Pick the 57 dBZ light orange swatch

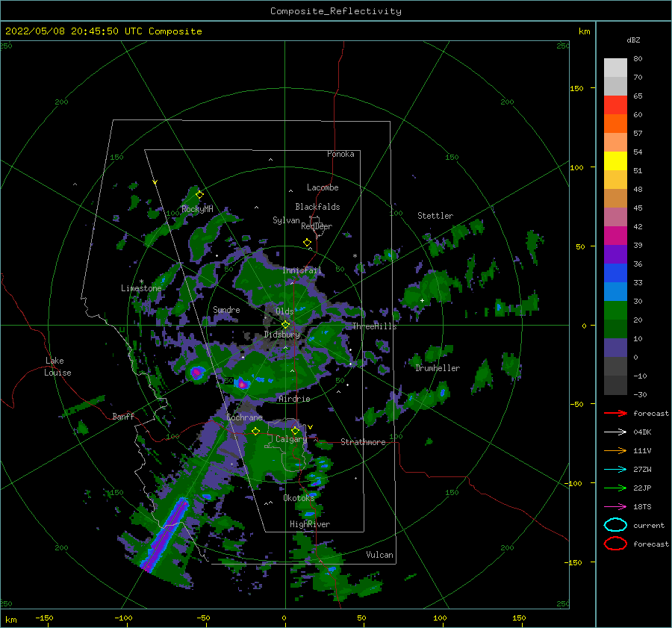pos(615,142)
